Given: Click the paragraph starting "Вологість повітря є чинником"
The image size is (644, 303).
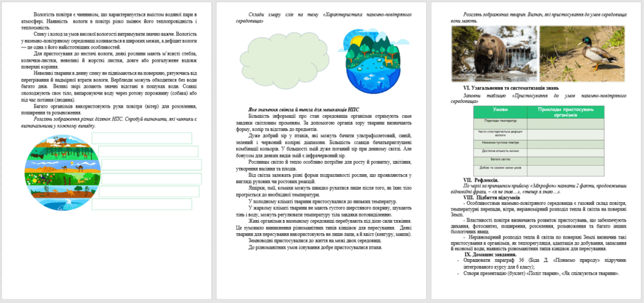Looking at the screenshot, I should [x=110, y=21].
